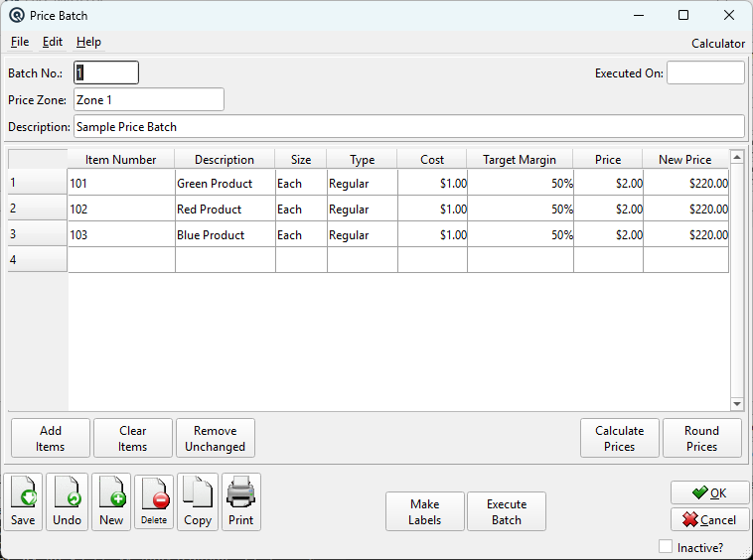Click item number cell 101
The width and height of the screenshot is (753, 560).
click(121, 183)
